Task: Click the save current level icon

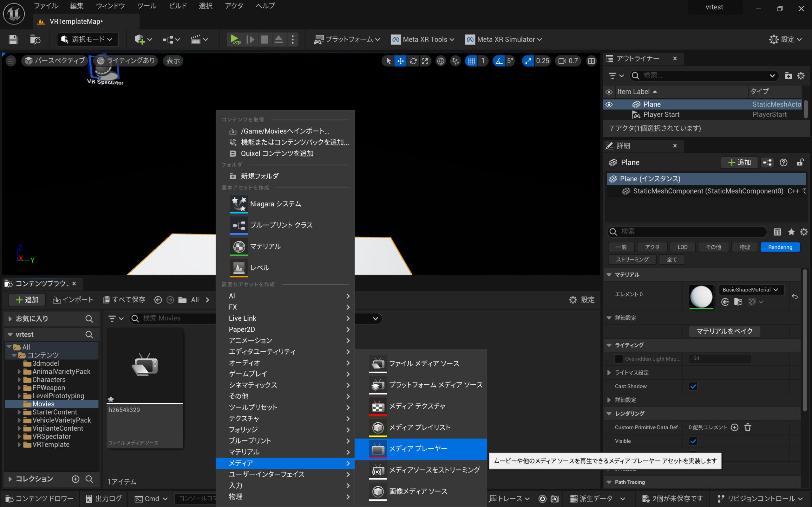Action: coord(13,40)
